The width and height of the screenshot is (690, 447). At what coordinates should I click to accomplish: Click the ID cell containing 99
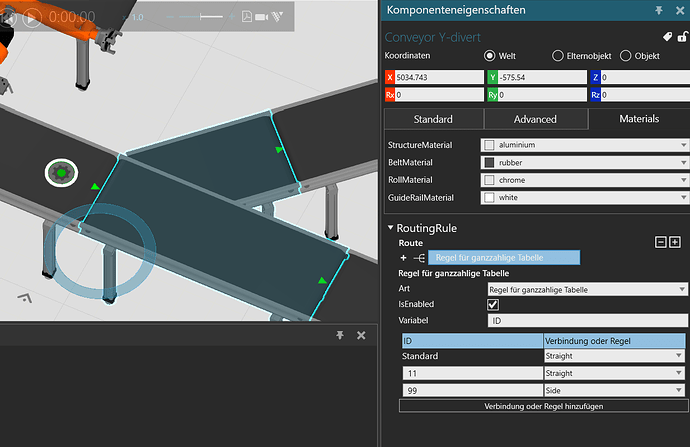point(473,390)
